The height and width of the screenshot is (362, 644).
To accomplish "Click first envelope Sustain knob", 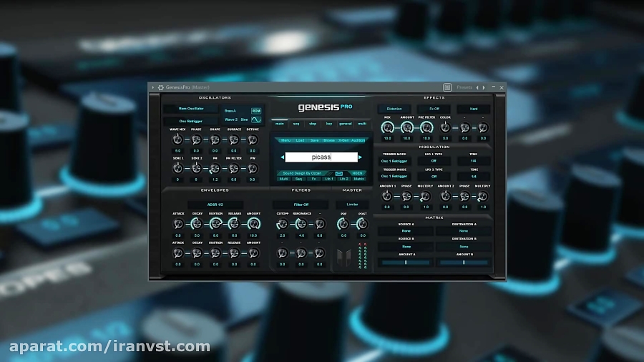I will (215, 224).
